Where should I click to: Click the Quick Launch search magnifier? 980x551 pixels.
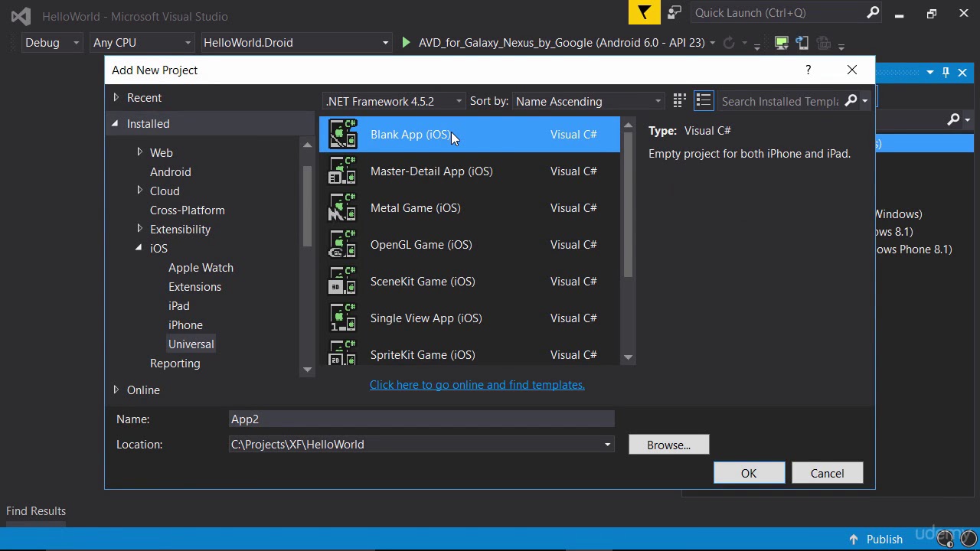tap(873, 12)
